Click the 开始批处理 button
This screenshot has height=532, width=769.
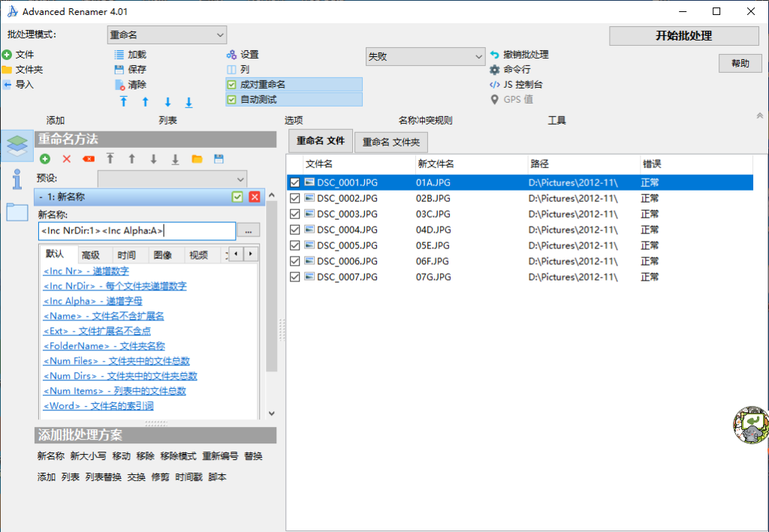pyautogui.click(x=684, y=36)
